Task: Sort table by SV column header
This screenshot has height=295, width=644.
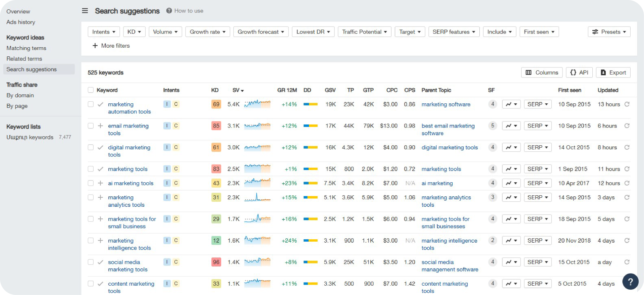Action: (238, 90)
